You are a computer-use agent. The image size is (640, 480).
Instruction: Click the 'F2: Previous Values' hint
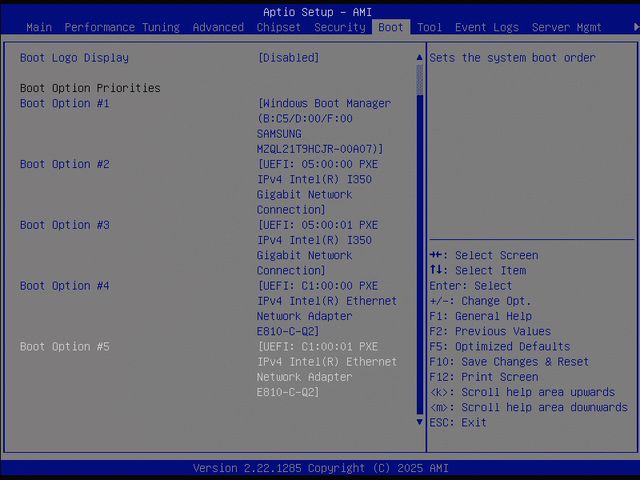click(x=490, y=331)
